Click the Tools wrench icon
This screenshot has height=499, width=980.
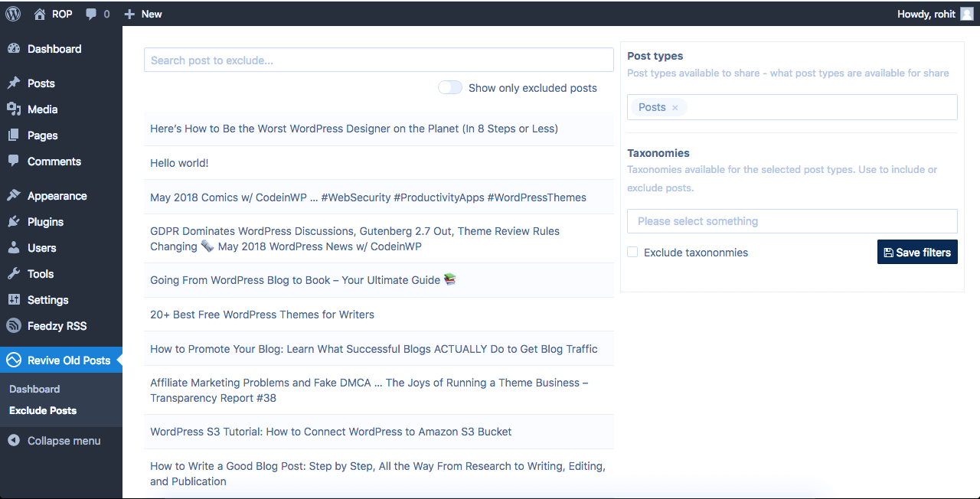[x=14, y=274]
